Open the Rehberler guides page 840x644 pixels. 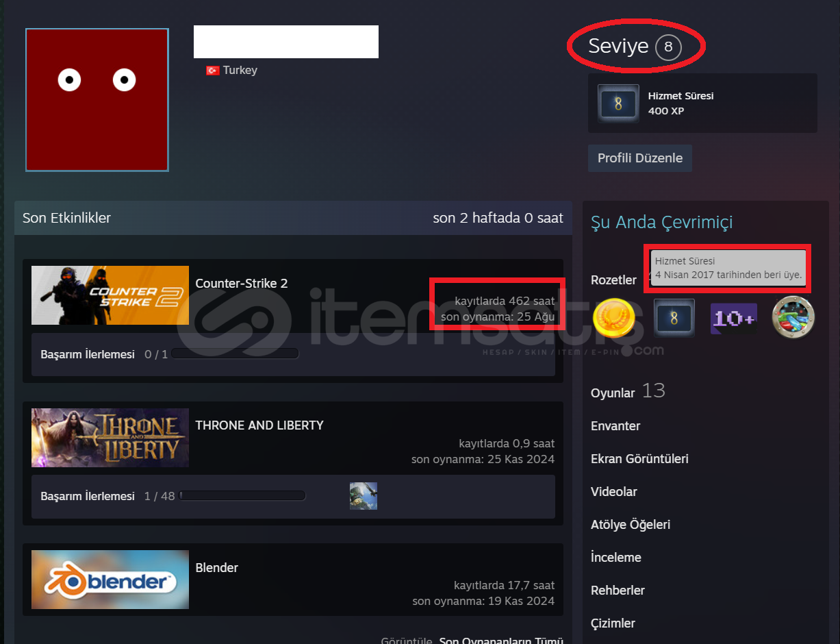(618, 591)
